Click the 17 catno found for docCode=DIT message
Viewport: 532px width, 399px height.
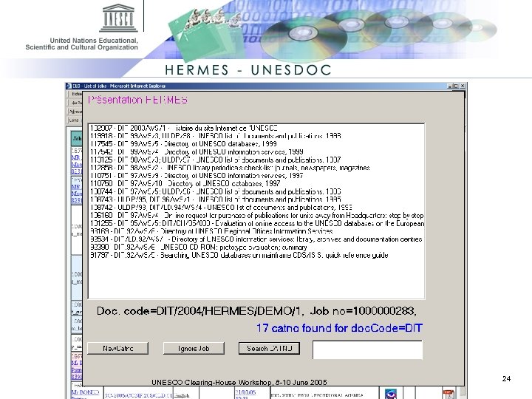(x=339, y=328)
